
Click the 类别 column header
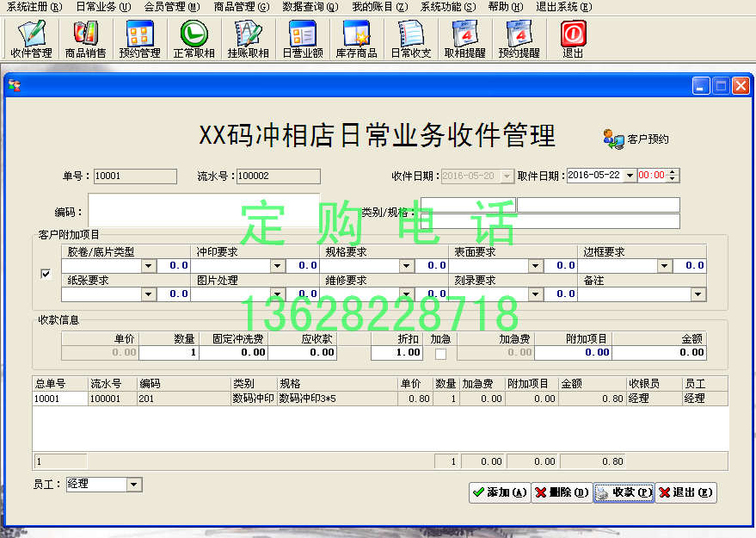pos(254,384)
